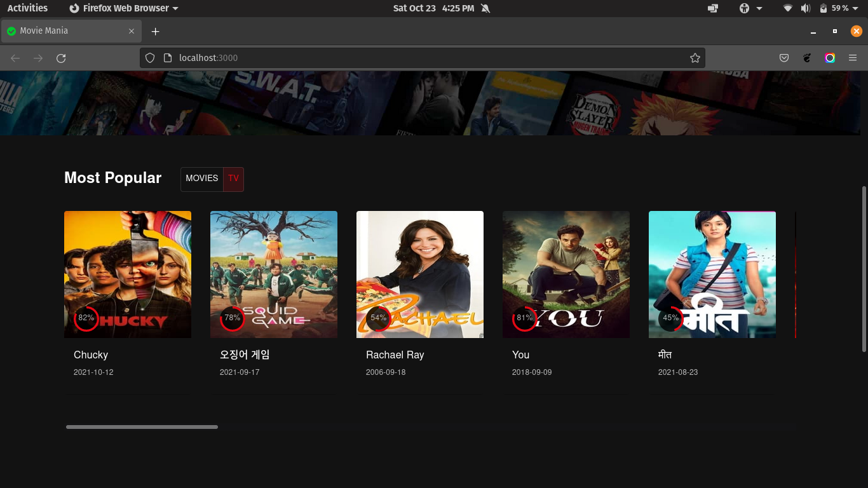The height and width of the screenshot is (488, 868).
Task: Bookmark this page with the star icon
Action: point(695,58)
